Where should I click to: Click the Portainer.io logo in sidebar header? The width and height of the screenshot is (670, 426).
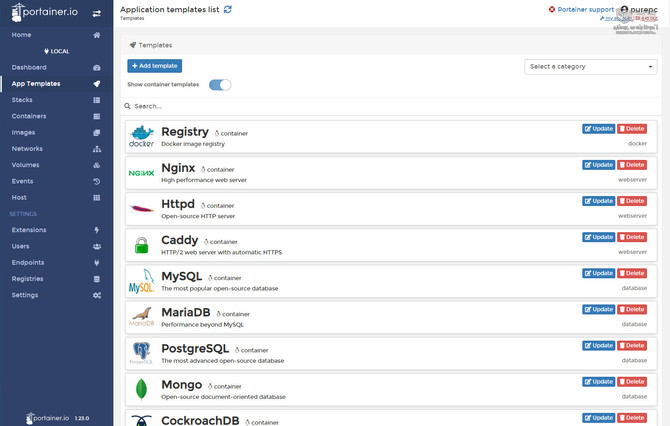[44, 12]
